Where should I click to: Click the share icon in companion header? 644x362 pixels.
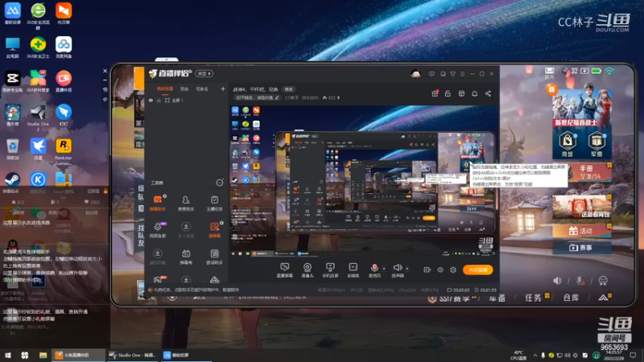488,93
